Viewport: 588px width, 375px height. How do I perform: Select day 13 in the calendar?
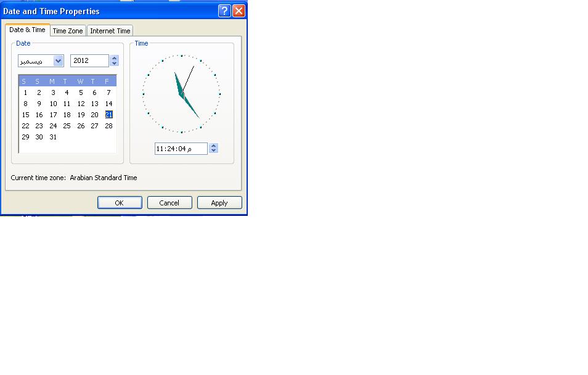click(94, 104)
